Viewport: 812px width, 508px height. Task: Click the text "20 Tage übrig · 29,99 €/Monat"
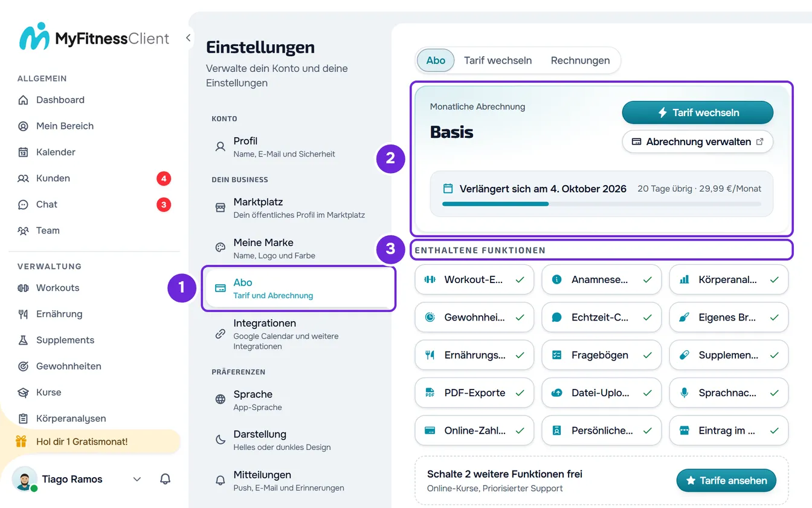(x=700, y=189)
